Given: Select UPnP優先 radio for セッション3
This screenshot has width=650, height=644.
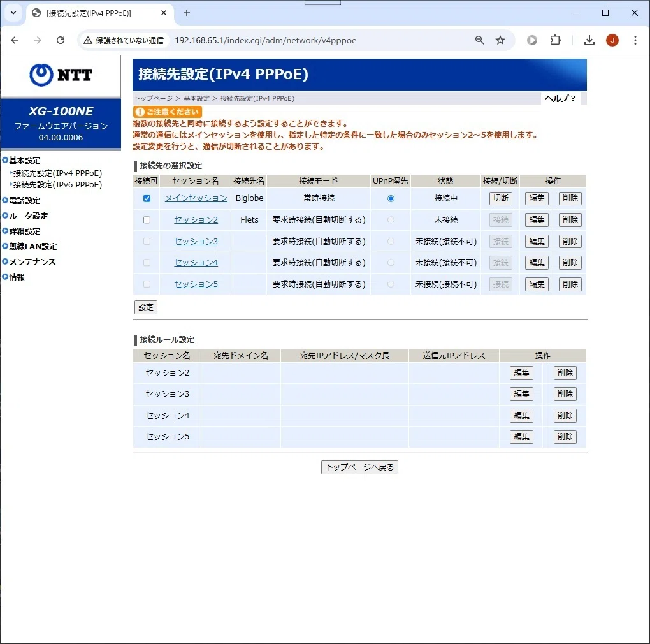Looking at the screenshot, I should (x=391, y=242).
